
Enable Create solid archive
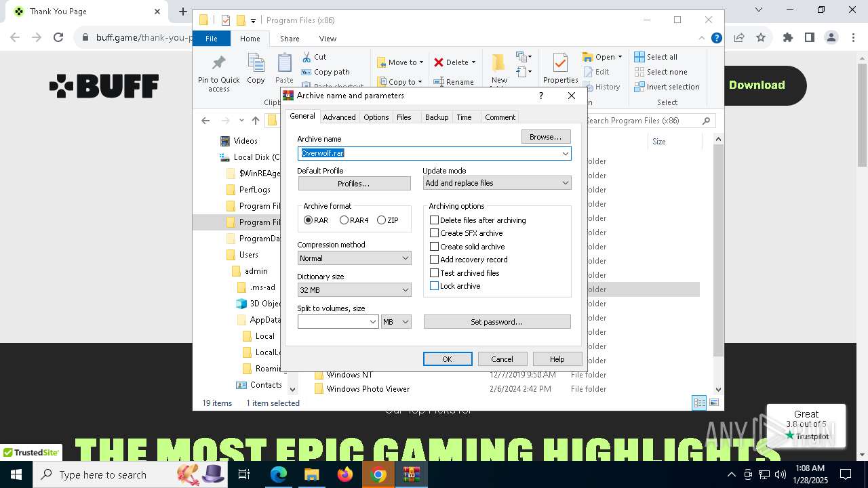click(434, 247)
